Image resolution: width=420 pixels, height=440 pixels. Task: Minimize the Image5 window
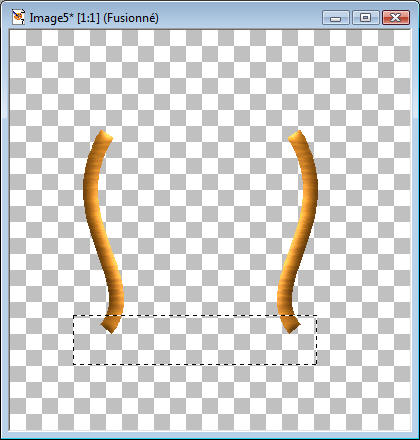click(x=336, y=18)
